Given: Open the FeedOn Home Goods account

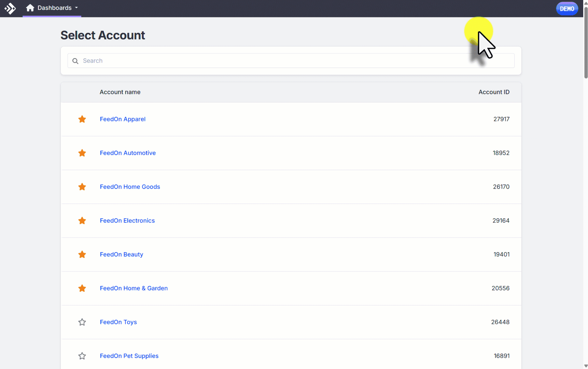Looking at the screenshot, I should click(130, 187).
